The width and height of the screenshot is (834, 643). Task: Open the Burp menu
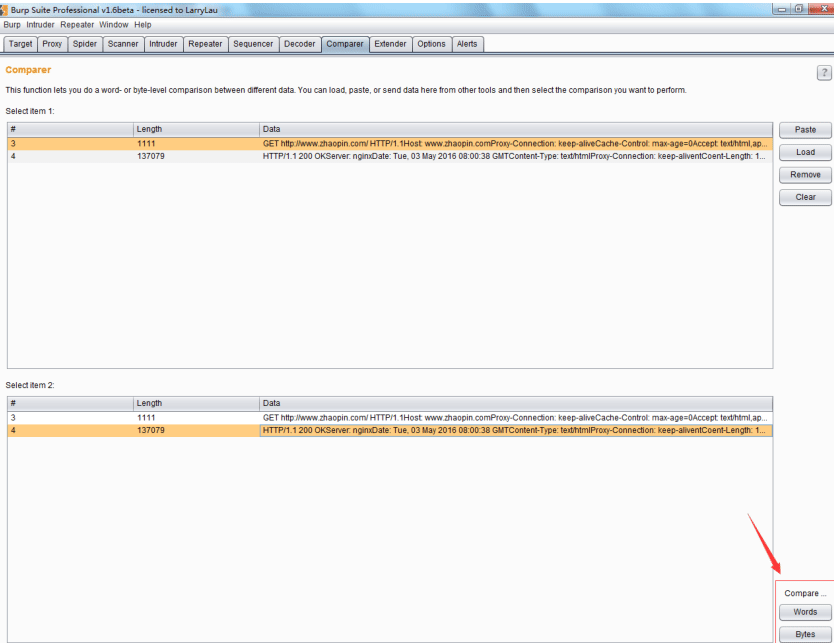tap(12, 24)
